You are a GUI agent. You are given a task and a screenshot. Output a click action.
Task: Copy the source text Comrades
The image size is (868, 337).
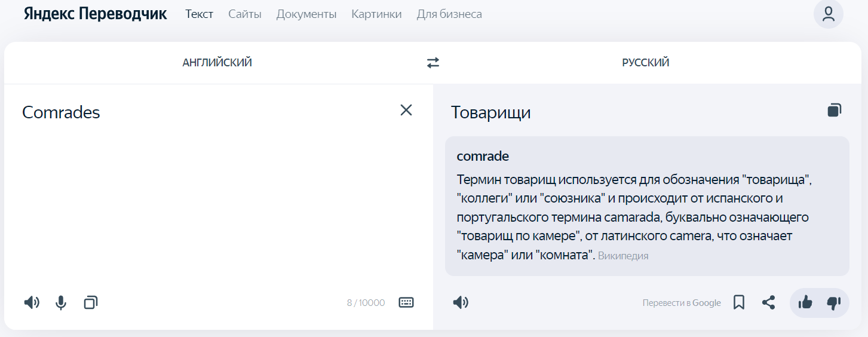click(x=90, y=302)
